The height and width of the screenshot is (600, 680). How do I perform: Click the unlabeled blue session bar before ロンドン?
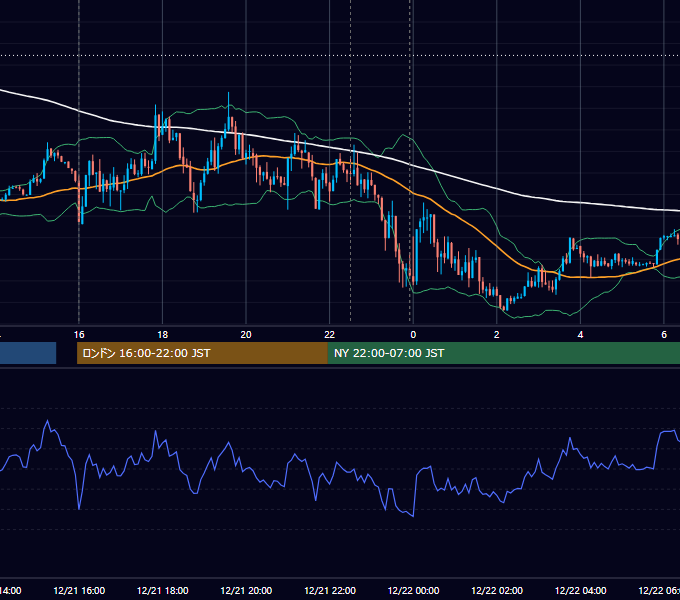(28, 353)
